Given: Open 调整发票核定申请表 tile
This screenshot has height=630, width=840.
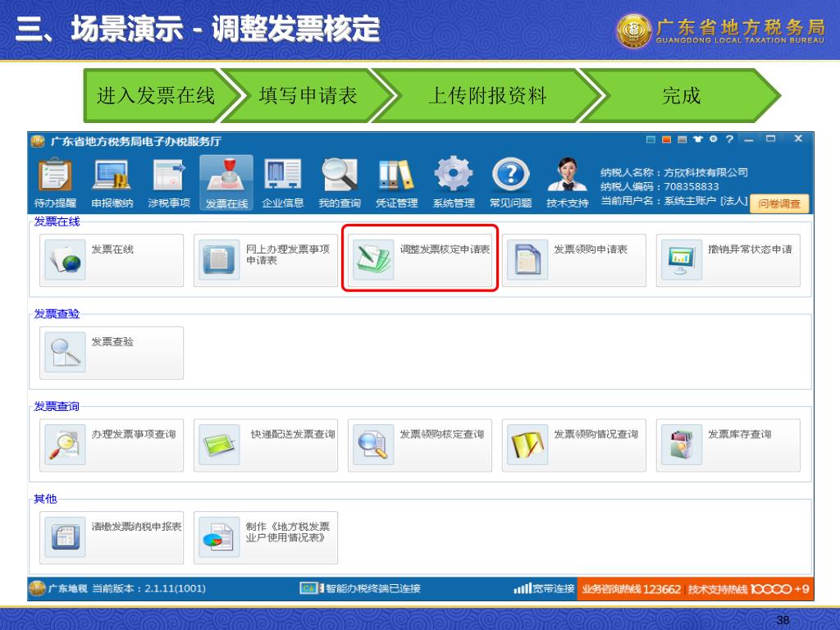Looking at the screenshot, I should pos(420,260).
